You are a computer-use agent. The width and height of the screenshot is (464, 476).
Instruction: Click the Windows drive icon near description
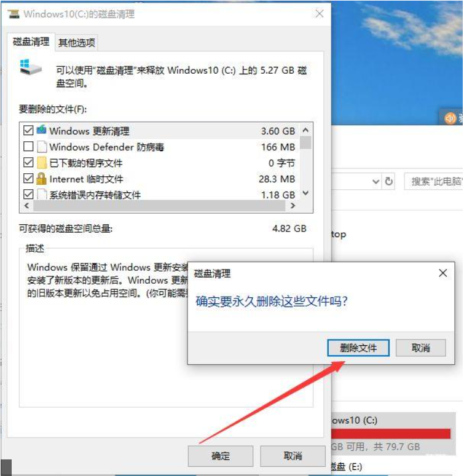click(30, 67)
